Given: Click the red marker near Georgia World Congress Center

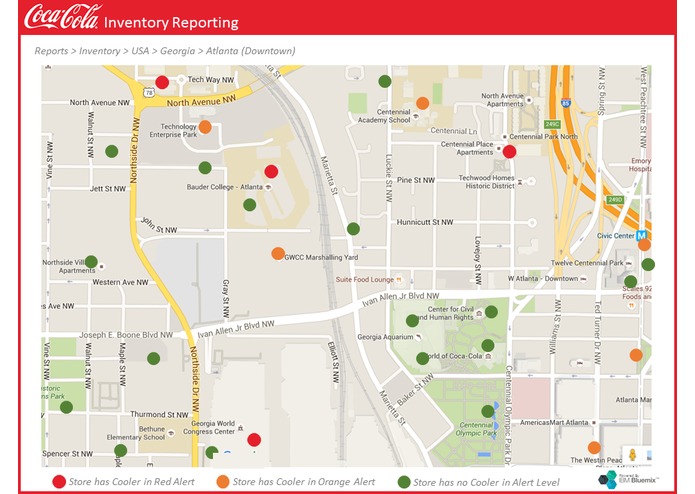Looking at the screenshot, I should click(254, 440).
